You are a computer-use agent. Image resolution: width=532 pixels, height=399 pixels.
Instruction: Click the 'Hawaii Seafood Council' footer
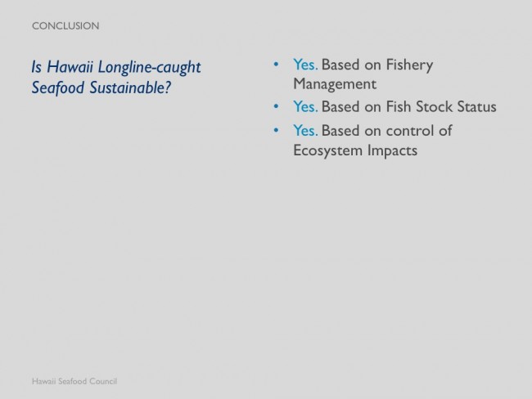pos(74,381)
